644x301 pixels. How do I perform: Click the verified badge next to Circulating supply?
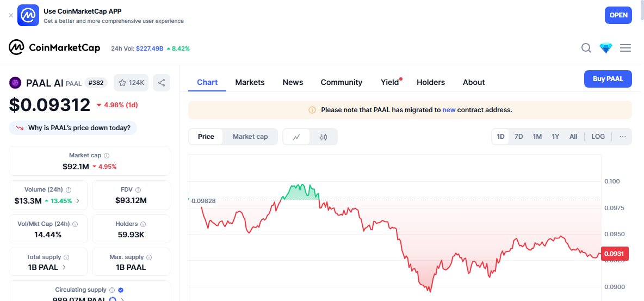click(121, 290)
